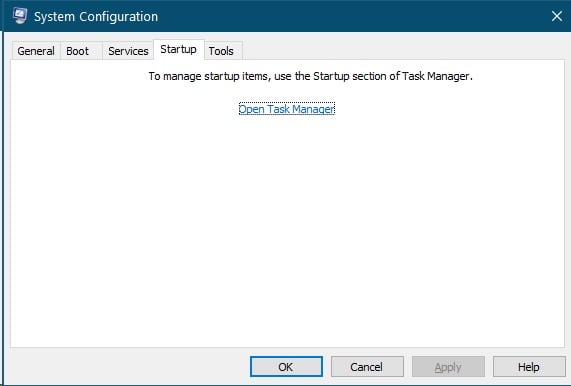Show the Tools tab
571x386 pixels.
[221, 51]
